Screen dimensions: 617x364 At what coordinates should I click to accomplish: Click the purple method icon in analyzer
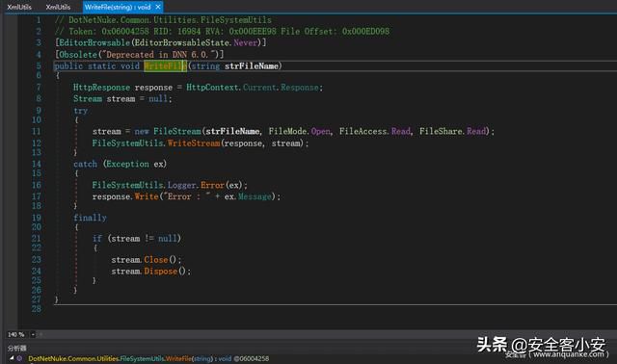(19, 358)
